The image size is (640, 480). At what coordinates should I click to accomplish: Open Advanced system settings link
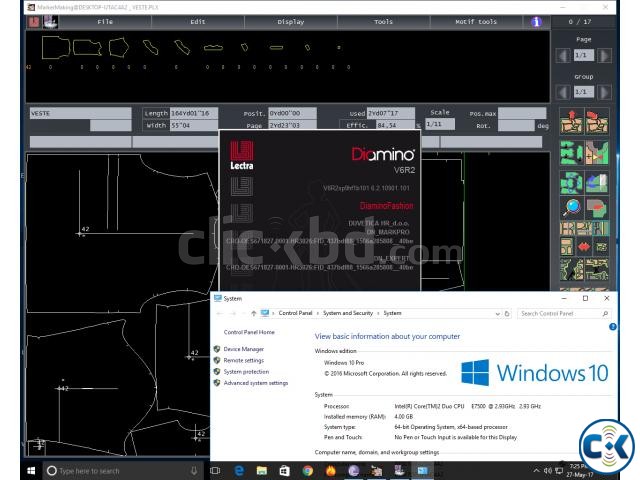[x=256, y=383]
